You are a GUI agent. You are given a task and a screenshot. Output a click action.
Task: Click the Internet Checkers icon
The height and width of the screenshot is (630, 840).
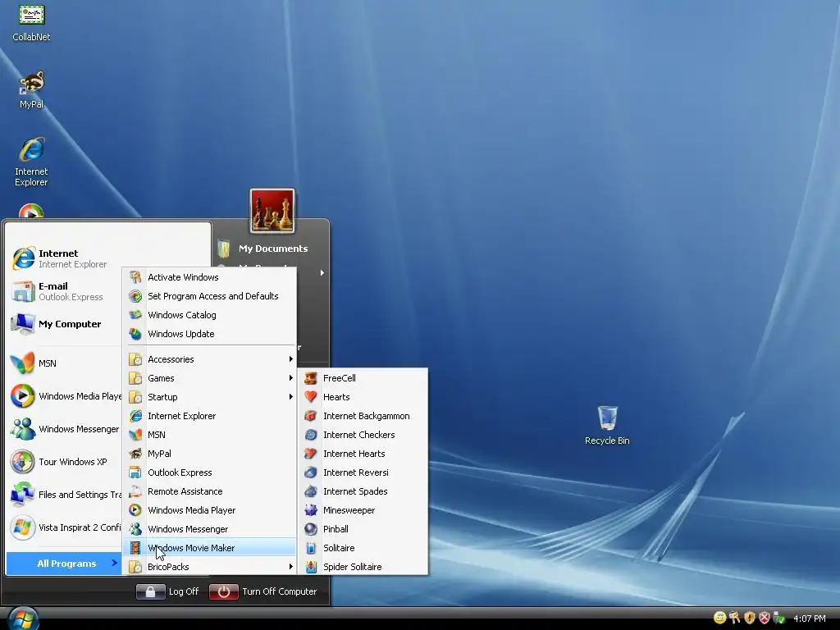(311, 435)
